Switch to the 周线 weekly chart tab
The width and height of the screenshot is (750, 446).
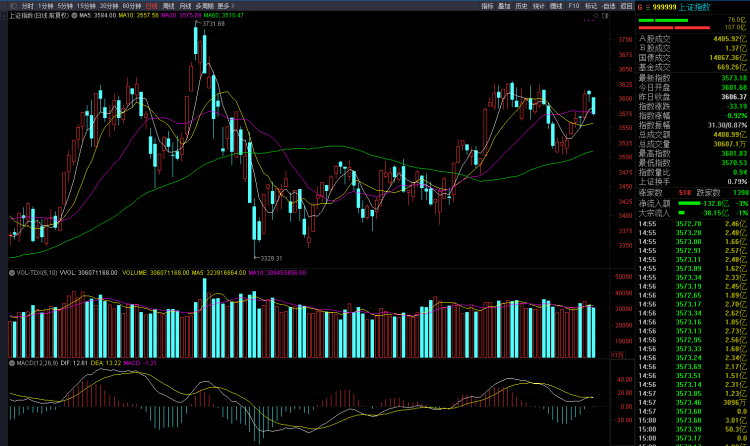coord(169,6)
